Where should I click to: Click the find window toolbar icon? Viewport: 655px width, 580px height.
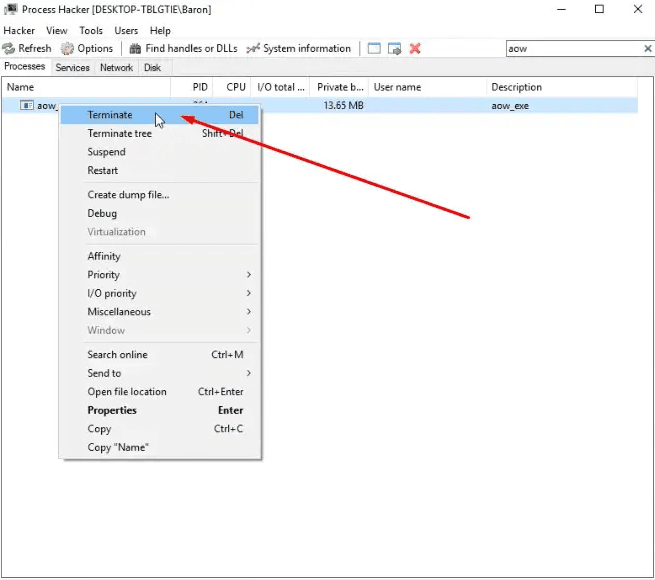pyautogui.click(x=374, y=49)
